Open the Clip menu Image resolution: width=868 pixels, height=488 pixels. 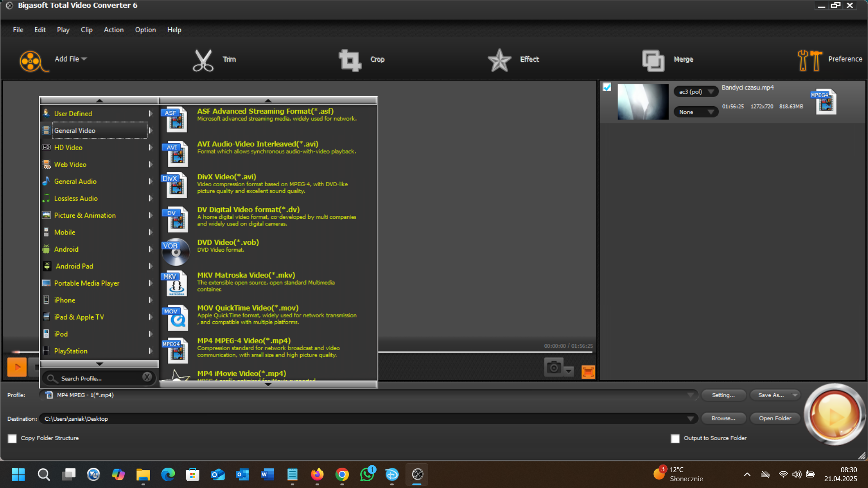click(86, 30)
